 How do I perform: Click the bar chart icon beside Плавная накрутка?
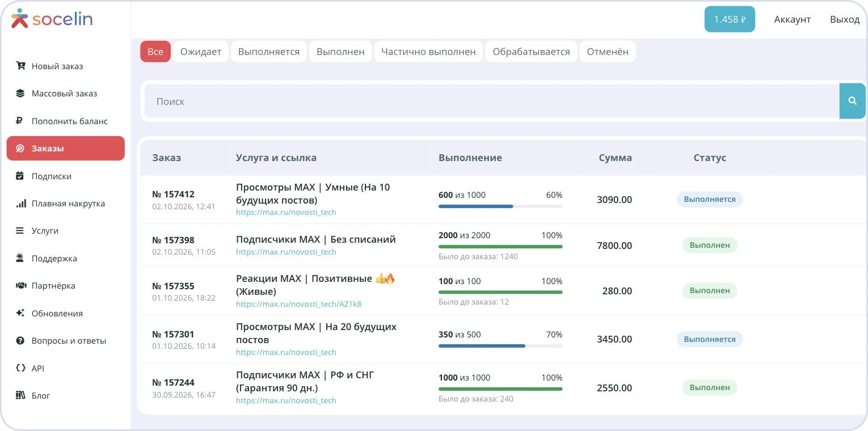tap(20, 203)
